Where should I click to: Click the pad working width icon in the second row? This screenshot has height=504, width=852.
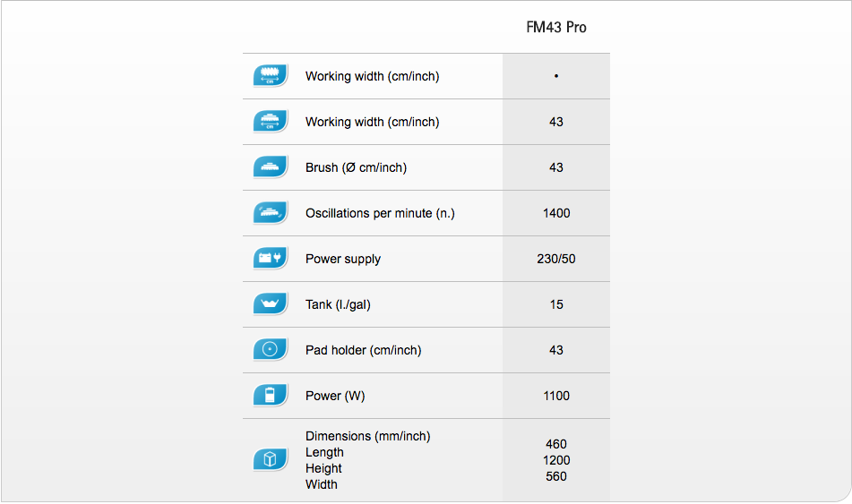[x=270, y=122]
